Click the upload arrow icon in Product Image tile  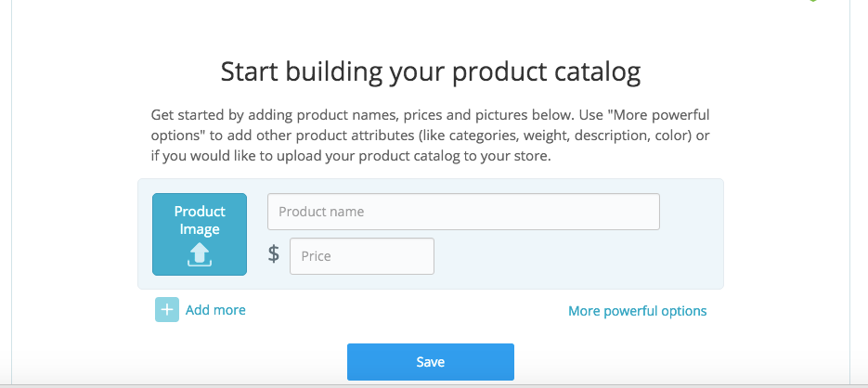click(x=200, y=254)
